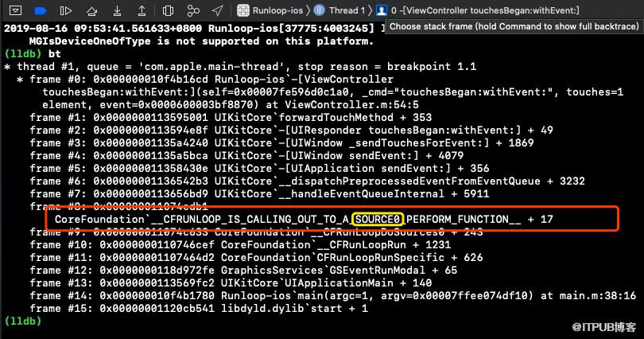Click the final (lldb) prompt
The height and width of the screenshot is (339, 644).
pyautogui.click(x=23, y=321)
